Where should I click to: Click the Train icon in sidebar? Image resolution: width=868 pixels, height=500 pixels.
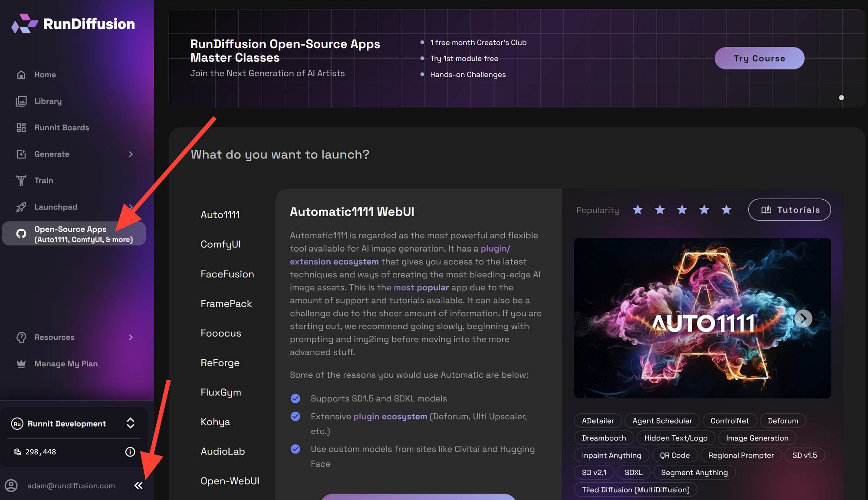pos(21,181)
